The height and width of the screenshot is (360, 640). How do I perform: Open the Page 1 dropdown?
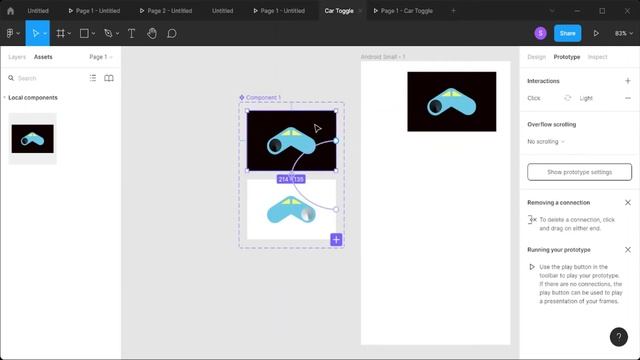[101, 57]
